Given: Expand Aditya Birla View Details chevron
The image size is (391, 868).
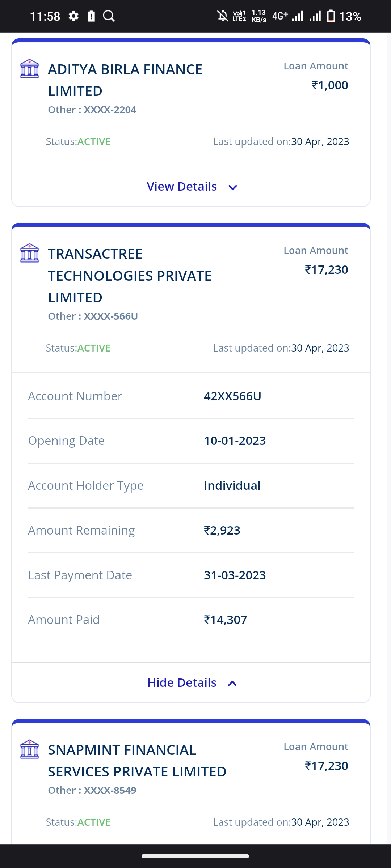Looking at the screenshot, I should [233, 187].
